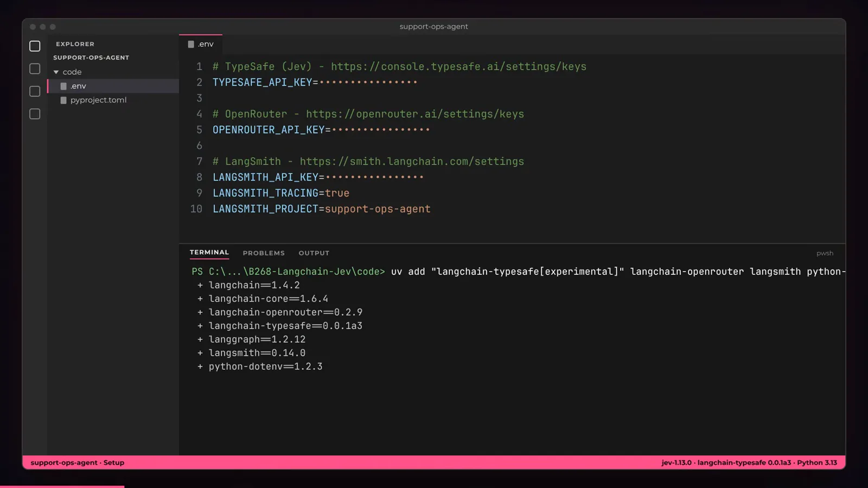868x488 pixels.
Task: Click the uv add command in terminal
Action: 618,272
